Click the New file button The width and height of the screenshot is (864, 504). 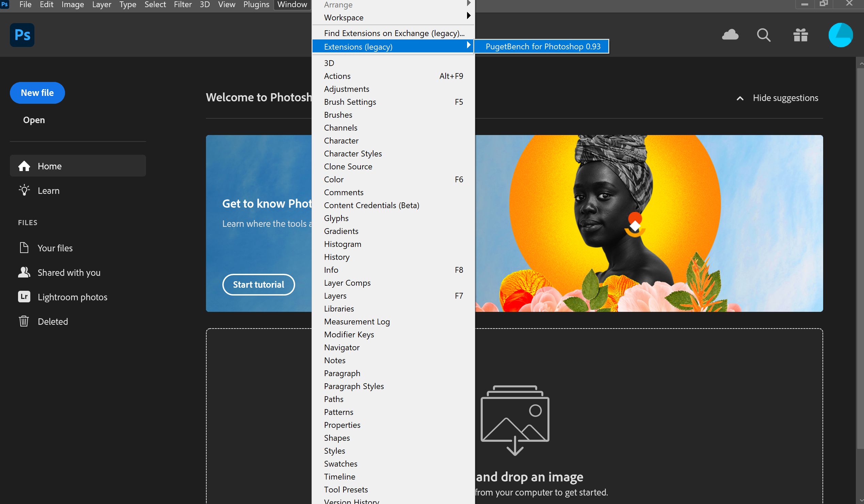coord(37,93)
